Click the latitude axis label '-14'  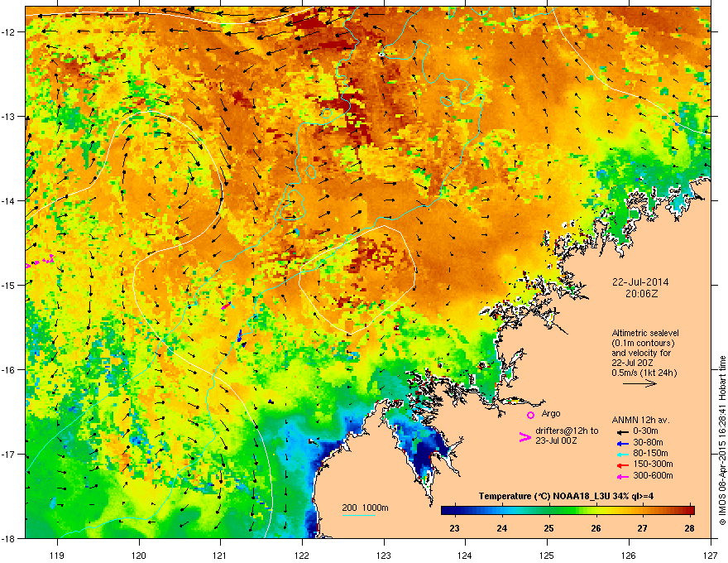click(8, 201)
